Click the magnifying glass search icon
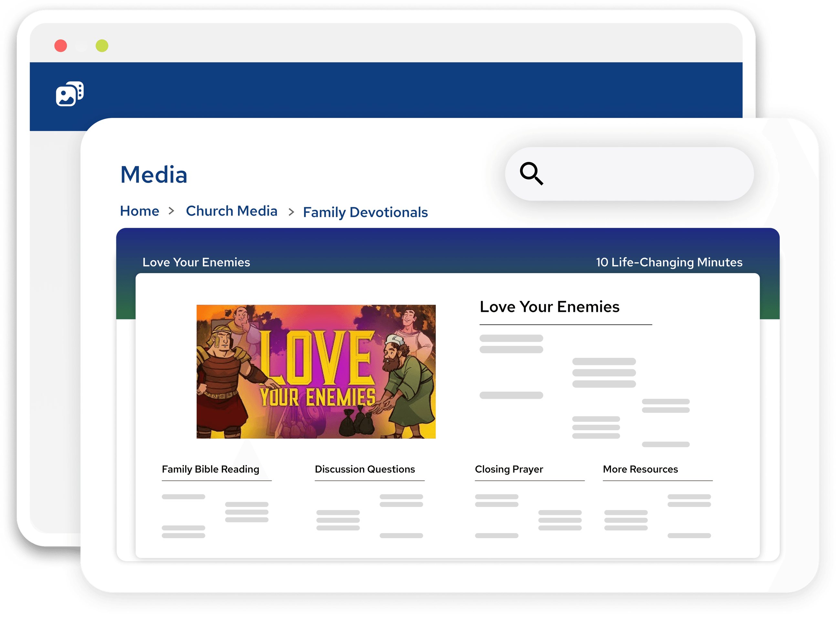The image size is (840, 618). (x=531, y=173)
